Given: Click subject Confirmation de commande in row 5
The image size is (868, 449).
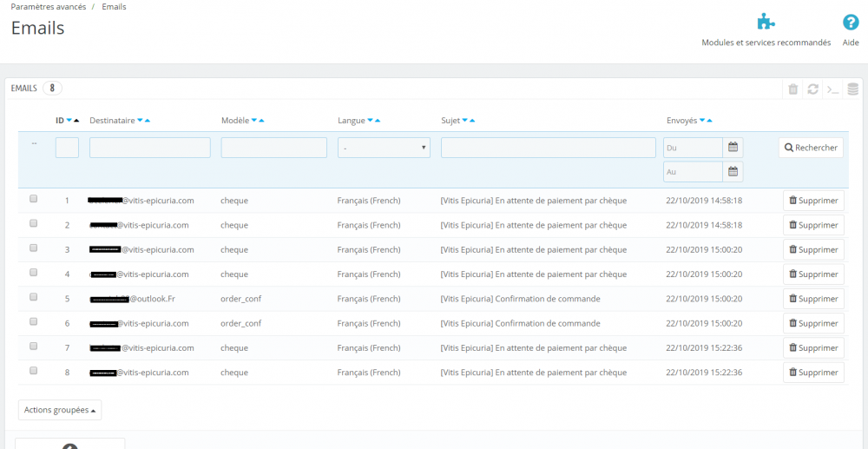Looking at the screenshot, I should pyautogui.click(x=520, y=299).
